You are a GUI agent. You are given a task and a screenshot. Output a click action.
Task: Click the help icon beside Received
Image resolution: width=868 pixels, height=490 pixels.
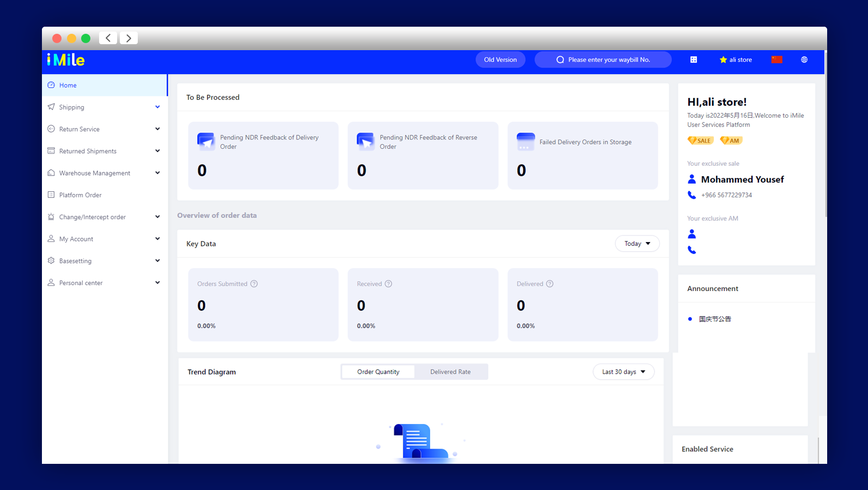tap(388, 284)
